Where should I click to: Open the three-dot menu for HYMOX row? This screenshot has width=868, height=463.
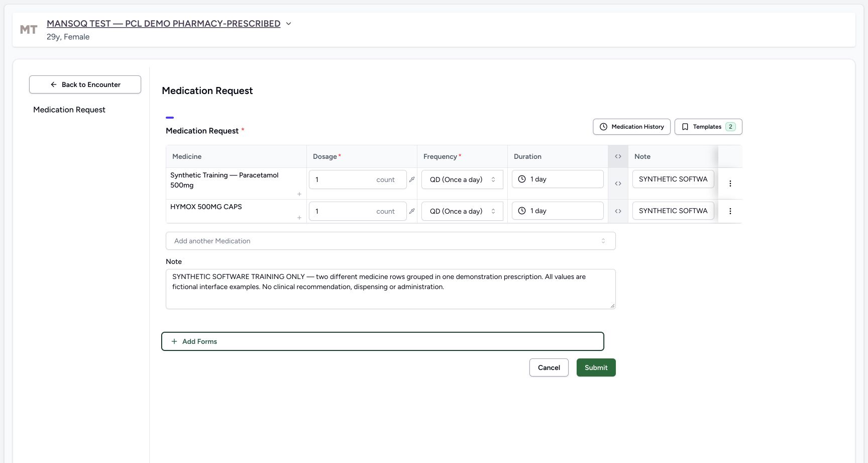pos(730,211)
